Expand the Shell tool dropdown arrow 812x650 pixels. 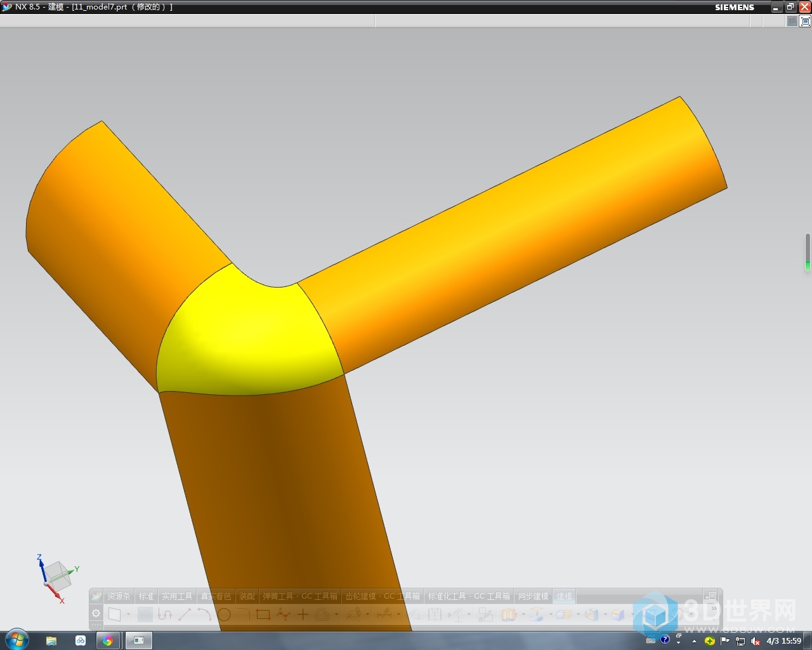tap(605, 614)
